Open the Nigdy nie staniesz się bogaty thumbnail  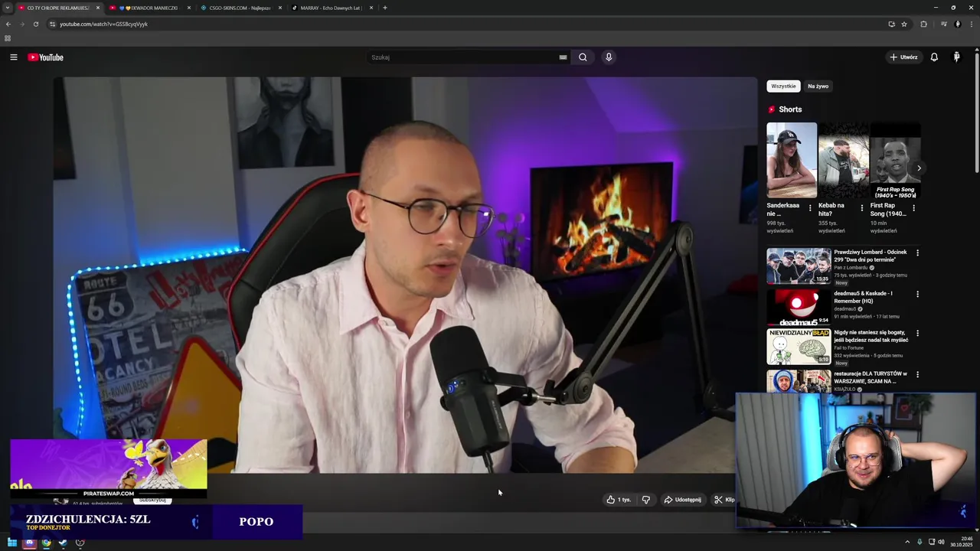click(799, 347)
